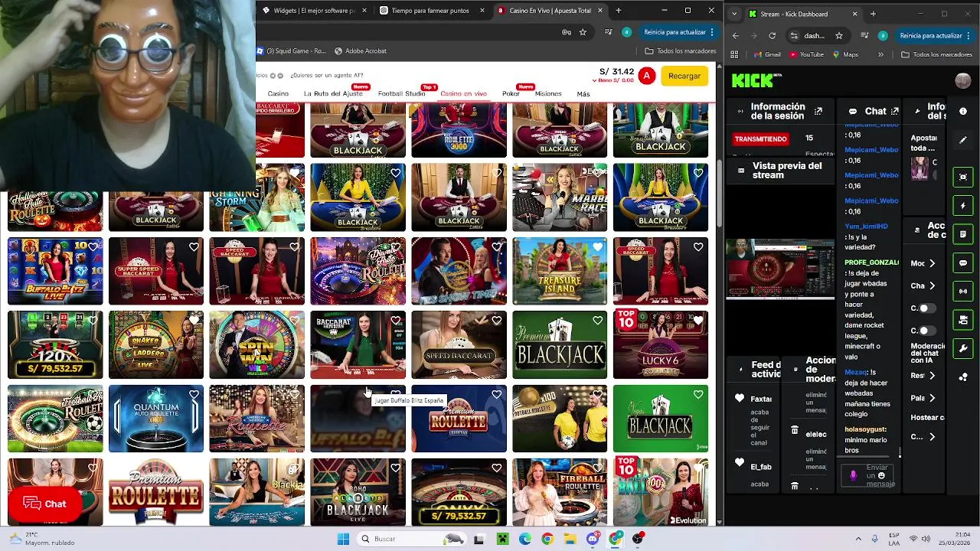Click the purple microphone icon in chat input
Image resolution: width=980 pixels, height=551 pixels.
pos(854,475)
